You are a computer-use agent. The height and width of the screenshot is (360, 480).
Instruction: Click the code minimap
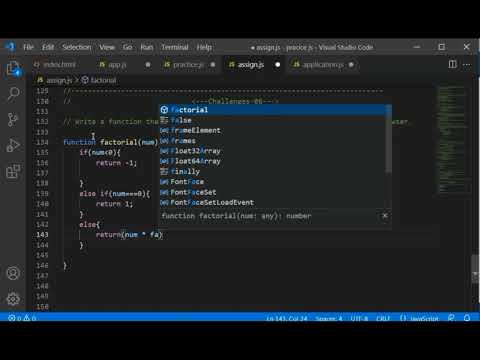pyautogui.click(x=453, y=139)
